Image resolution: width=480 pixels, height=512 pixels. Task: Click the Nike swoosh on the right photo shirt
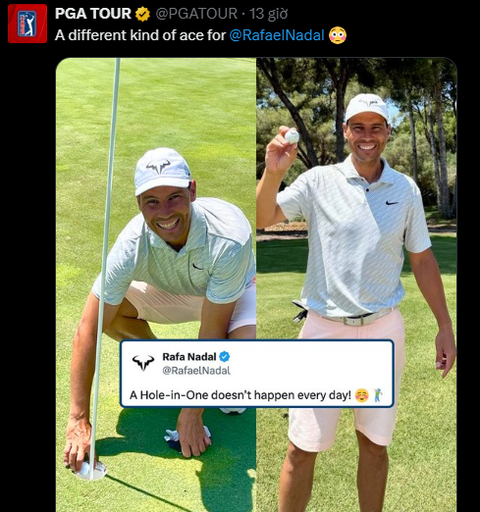(392, 202)
